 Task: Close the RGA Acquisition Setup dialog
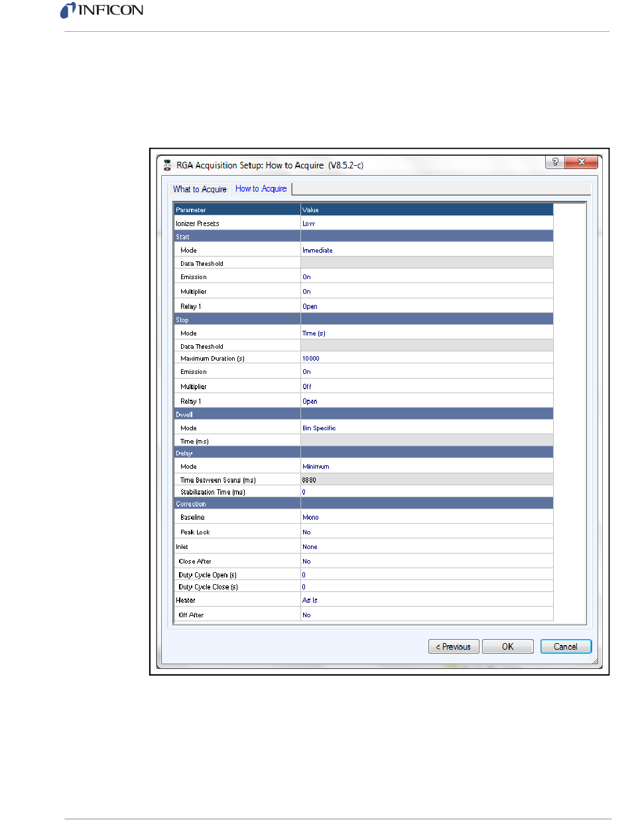tap(581, 162)
